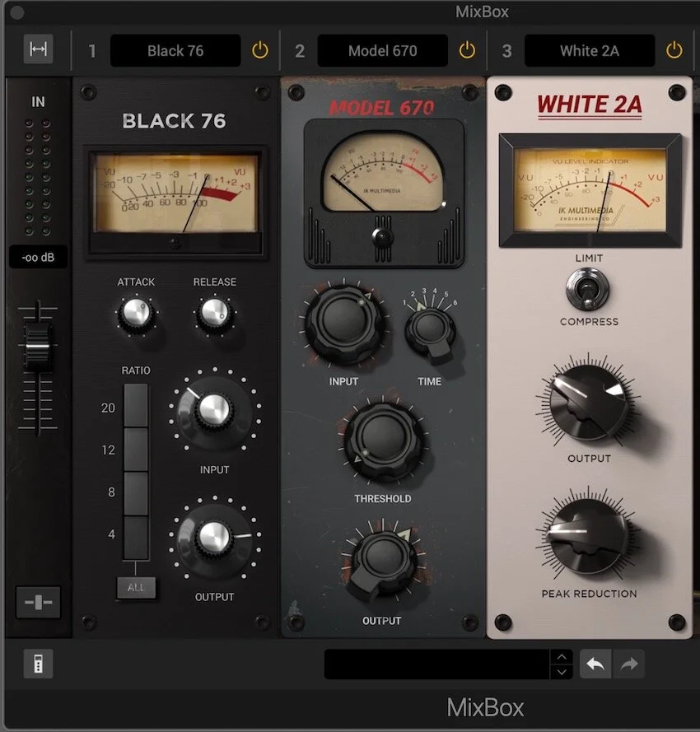Click the White 2A Output knob
The image size is (700, 732).
(x=590, y=403)
